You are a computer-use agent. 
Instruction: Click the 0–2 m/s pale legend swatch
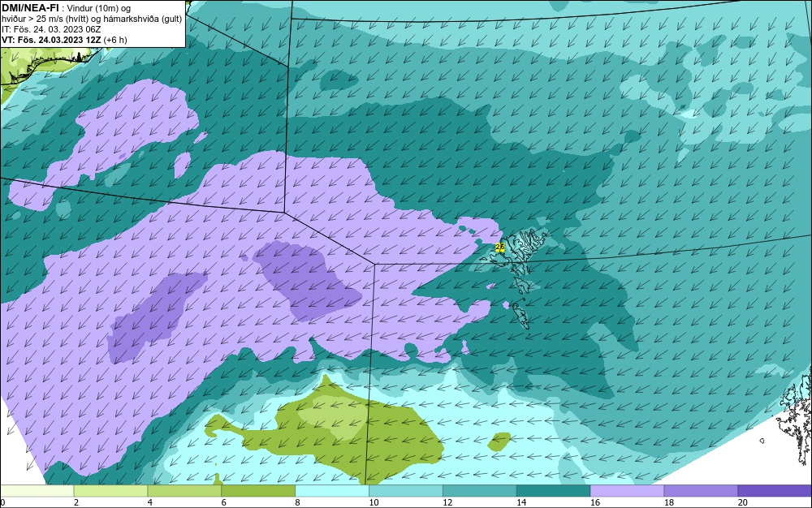click(x=37, y=490)
